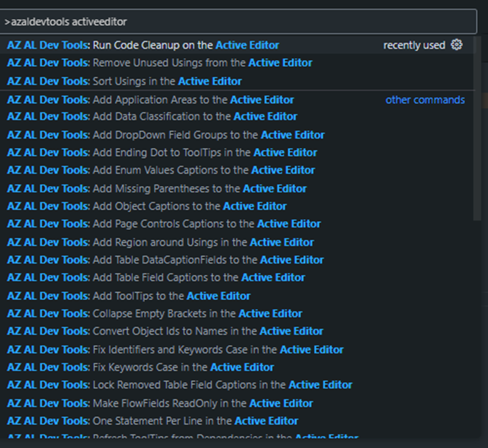Select Fix Identifiers and Keywords Case command
The height and width of the screenshot is (448, 488).
point(237,350)
